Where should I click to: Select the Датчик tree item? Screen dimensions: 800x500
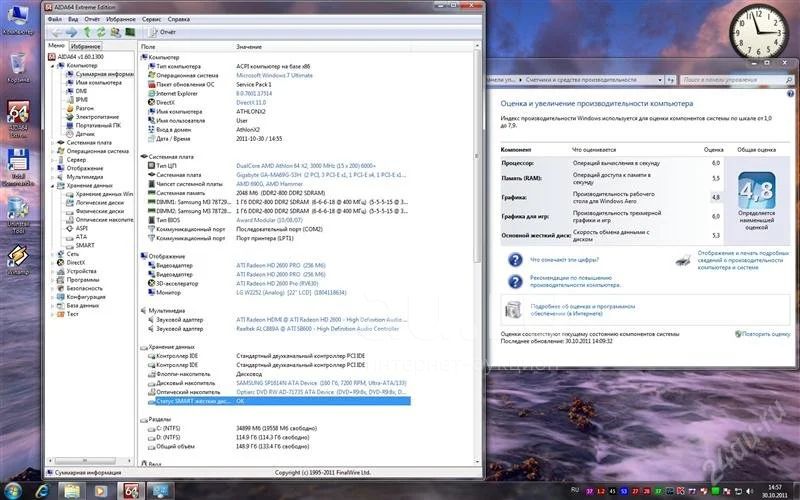click(85, 134)
